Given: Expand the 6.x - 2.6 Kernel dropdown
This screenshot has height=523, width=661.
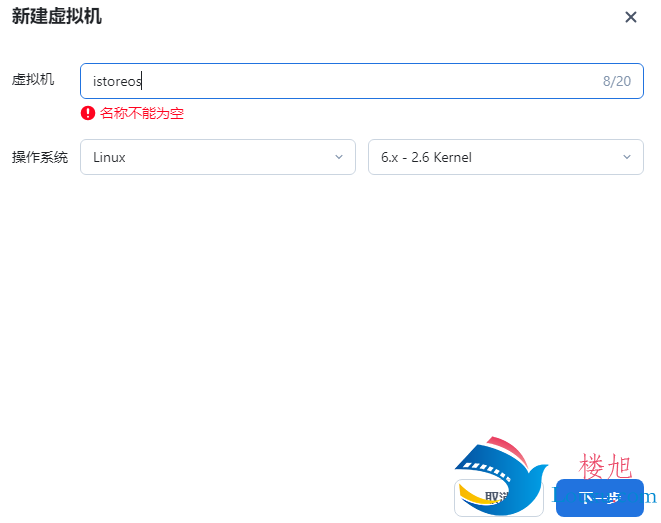Looking at the screenshot, I should tap(506, 157).
